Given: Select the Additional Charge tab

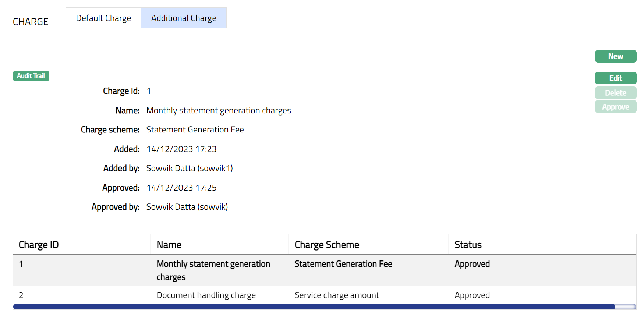Looking at the screenshot, I should (x=184, y=18).
